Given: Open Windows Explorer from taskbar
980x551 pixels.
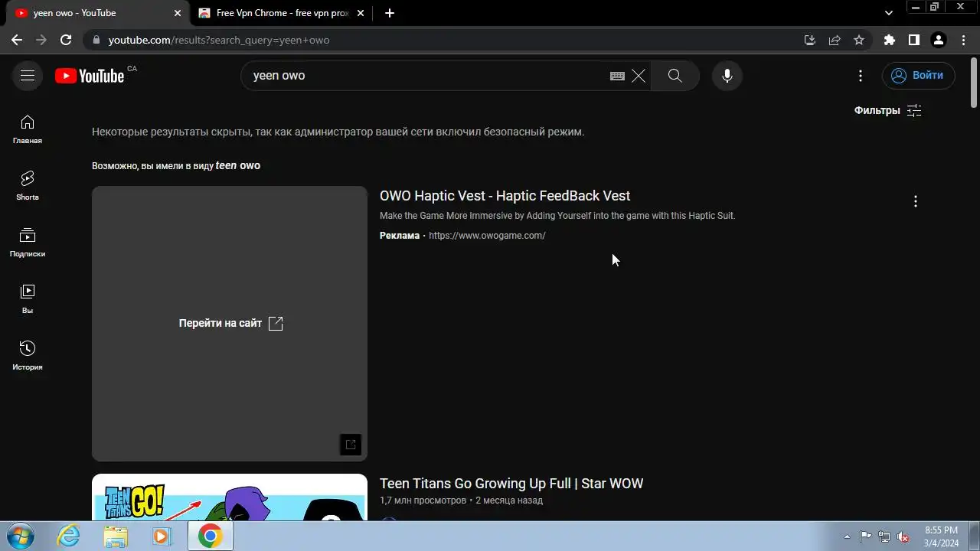Looking at the screenshot, I should [116, 536].
